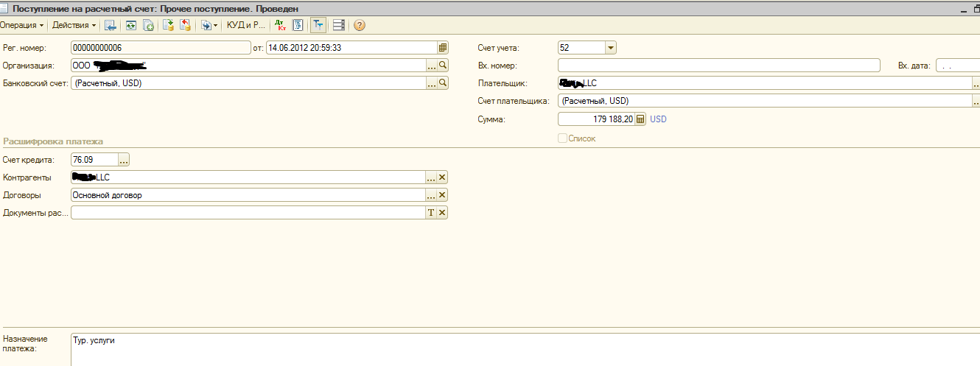Click into the Назначение платежа text area
The image size is (980, 366).
pos(516,349)
